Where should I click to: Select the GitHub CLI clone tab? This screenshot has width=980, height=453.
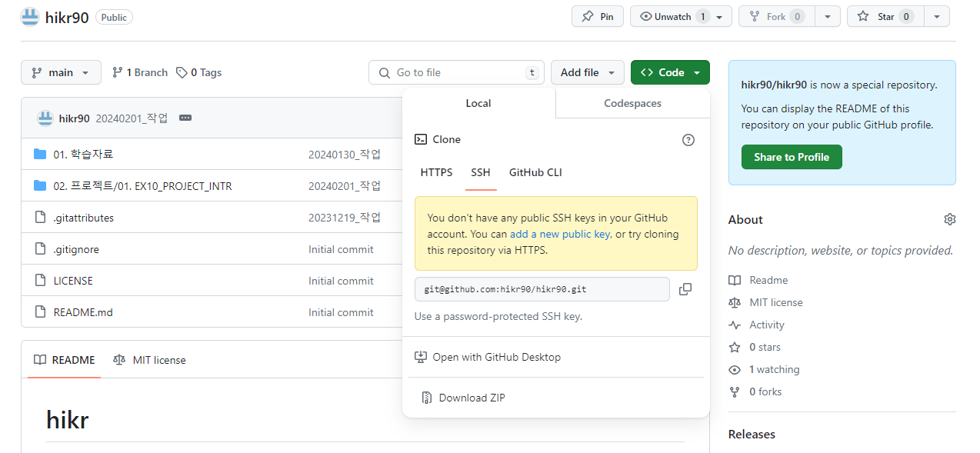click(x=535, y=172)
